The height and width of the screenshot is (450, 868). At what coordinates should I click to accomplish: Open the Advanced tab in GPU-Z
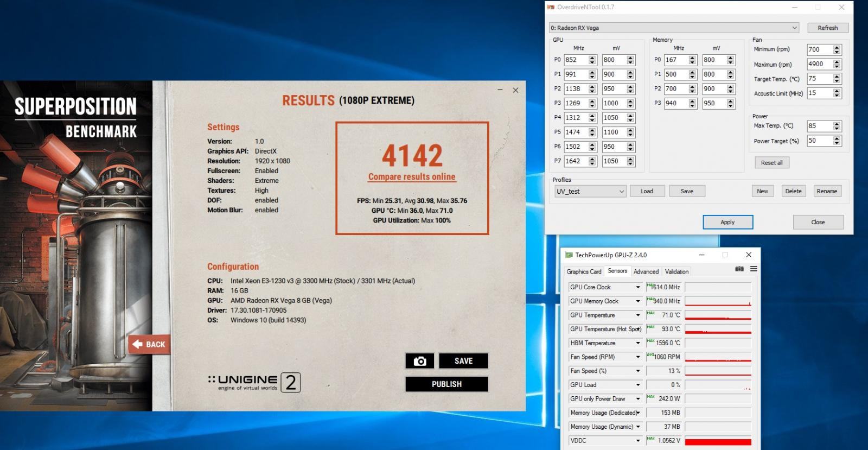pyautogui.click(x=646, y=271)
